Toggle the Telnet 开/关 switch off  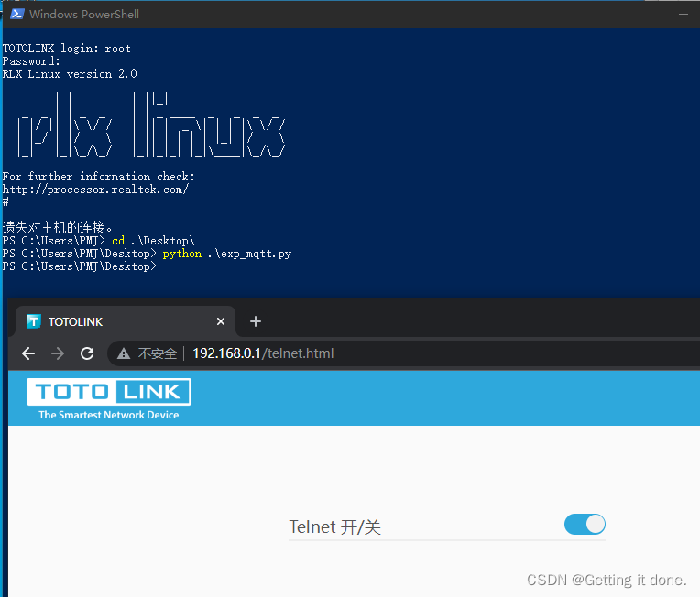(x=585, y=525)
